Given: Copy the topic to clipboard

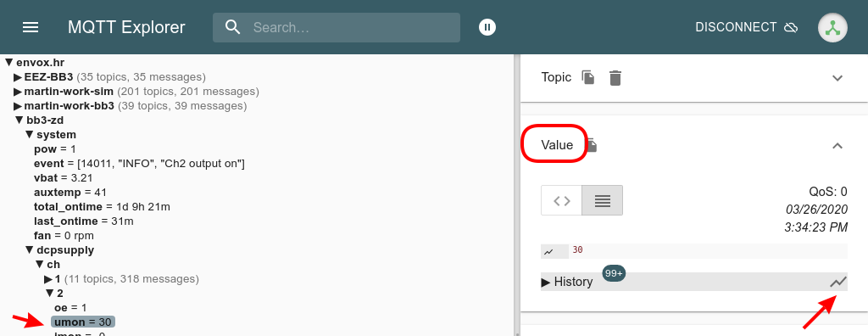Looking at the screenshot, I should click(588, 77).
